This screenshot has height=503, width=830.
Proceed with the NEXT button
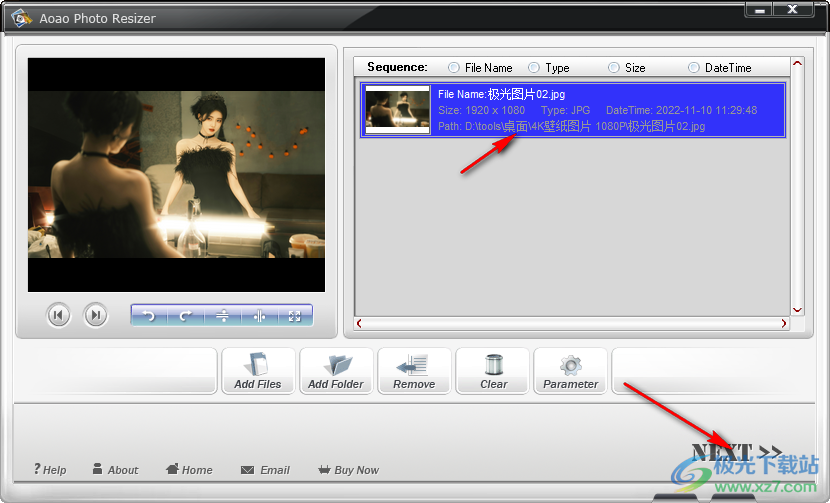pos(737,452)
